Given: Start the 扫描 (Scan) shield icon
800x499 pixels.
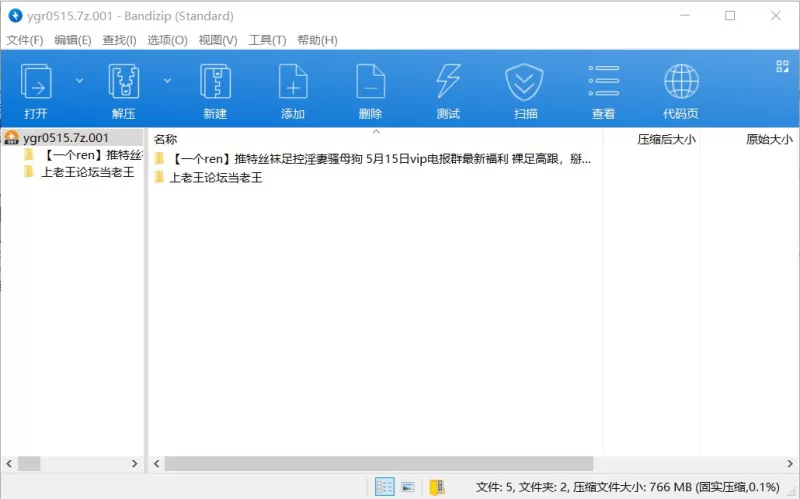Looking at the screenshot, I should 525,90.
